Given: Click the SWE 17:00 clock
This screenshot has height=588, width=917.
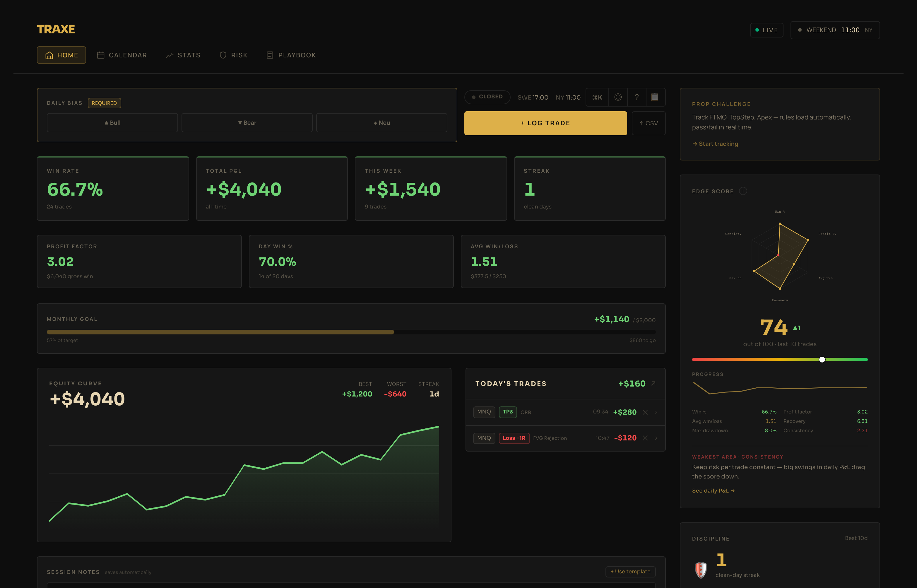Looking at the screenshot, I should coord(533,97).
